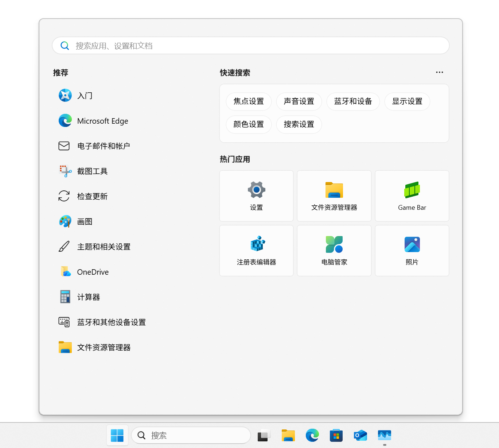Open 注册表编辑器 tile in top apps
Viewport: 499px width, 448px height.
[x=256, y=251]
